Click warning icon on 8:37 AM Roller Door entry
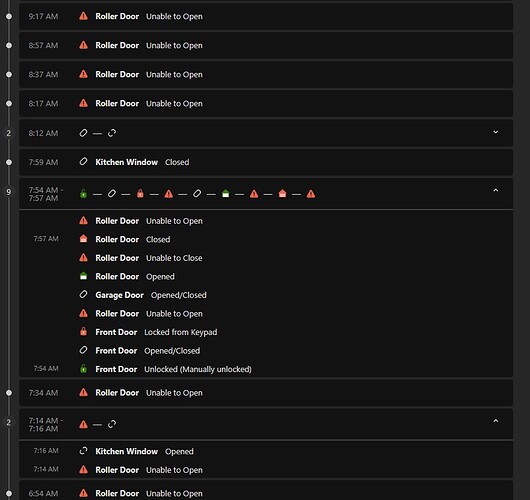The height and width of the screenshot is (500, 530). coord(83,74)
